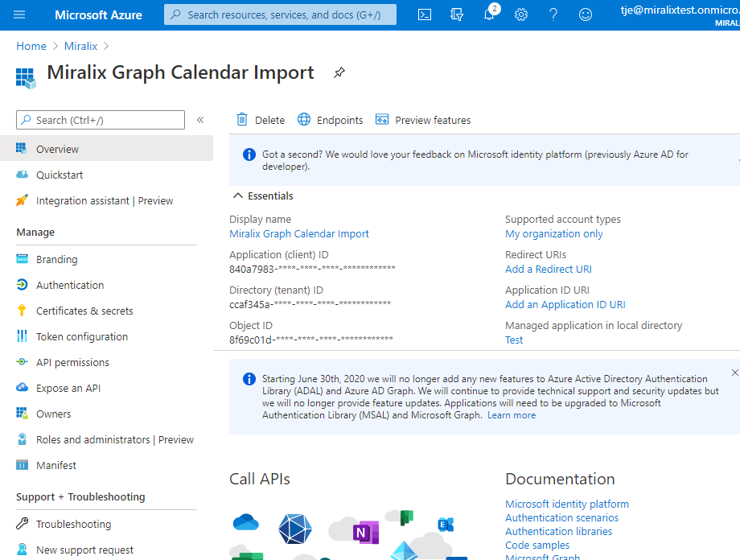Open the Help question mark icon

tap(553, 14)
